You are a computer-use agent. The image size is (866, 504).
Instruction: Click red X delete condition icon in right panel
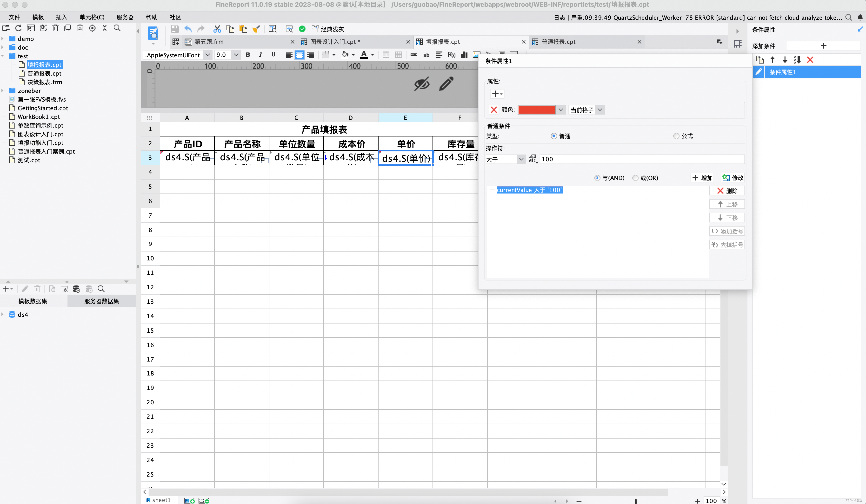tap(810, 60)
